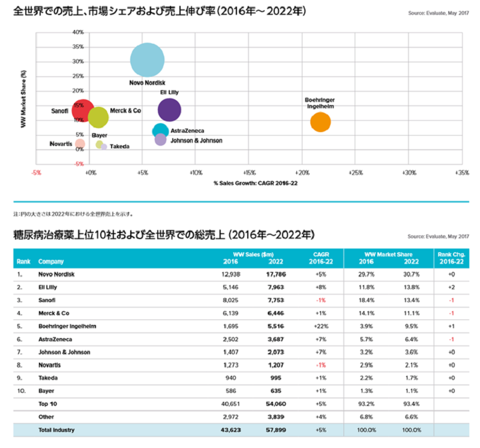The image size is (480, 448).
Task: Click the '+20%' tick on the horizontal axis
Action: (302, 173)
